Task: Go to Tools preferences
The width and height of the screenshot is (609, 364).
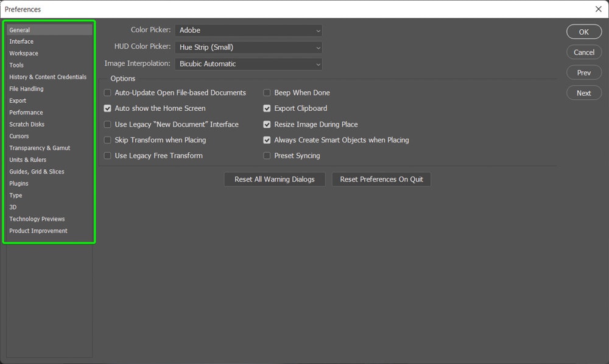Action: click(x=49, y=65)
